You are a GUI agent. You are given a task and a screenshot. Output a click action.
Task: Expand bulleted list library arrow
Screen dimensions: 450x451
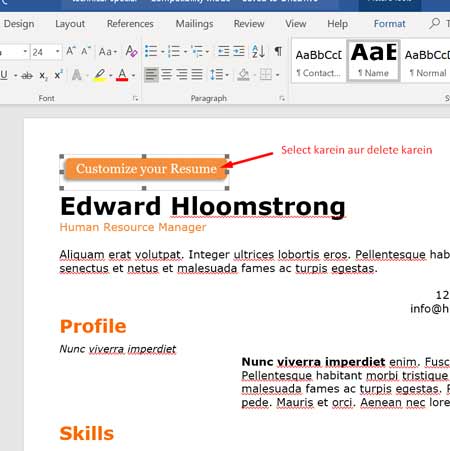coord(162,52)
